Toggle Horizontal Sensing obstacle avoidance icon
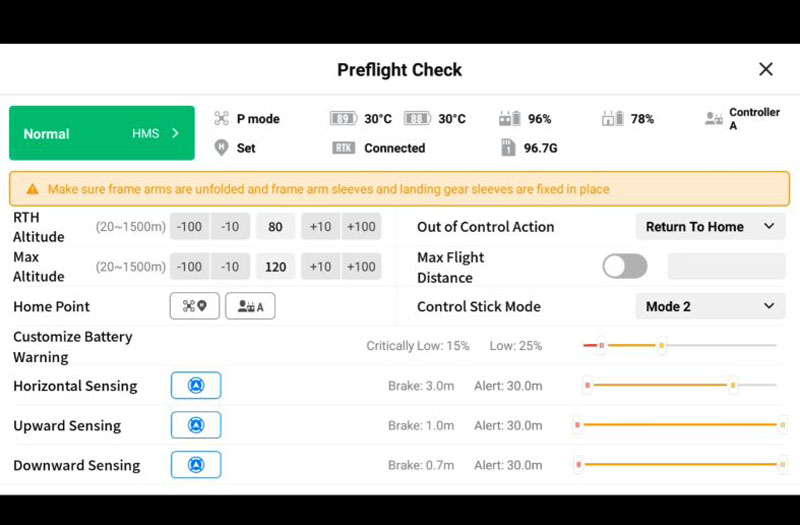This screenshot has width=800, height=525. tap(196, 385)
